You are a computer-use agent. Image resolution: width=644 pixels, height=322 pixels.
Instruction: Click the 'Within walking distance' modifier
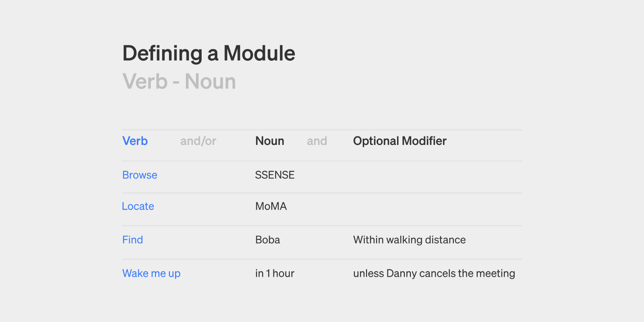[x=409, y=240]
